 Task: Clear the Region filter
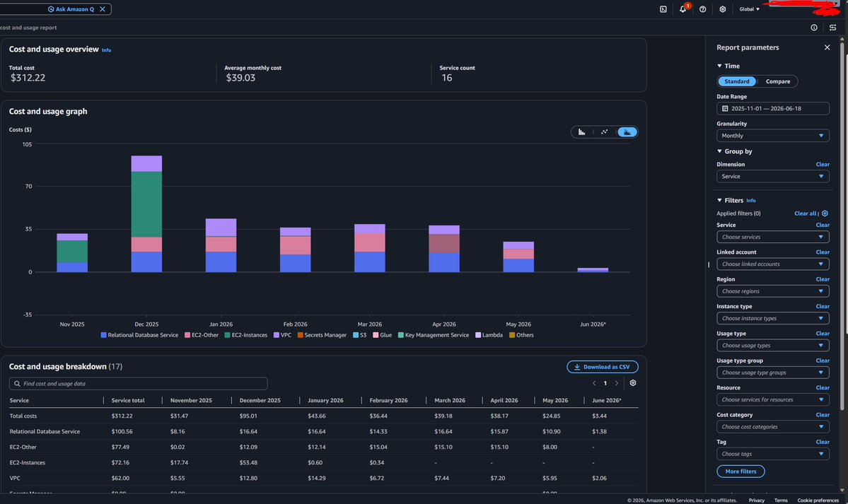(822, 279)
